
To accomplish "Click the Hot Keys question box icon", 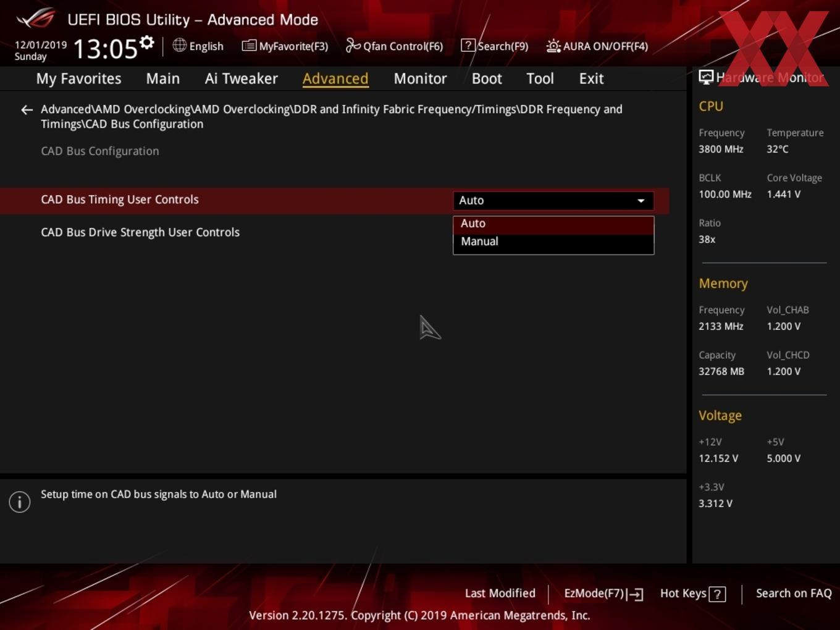I will (717, 594).
